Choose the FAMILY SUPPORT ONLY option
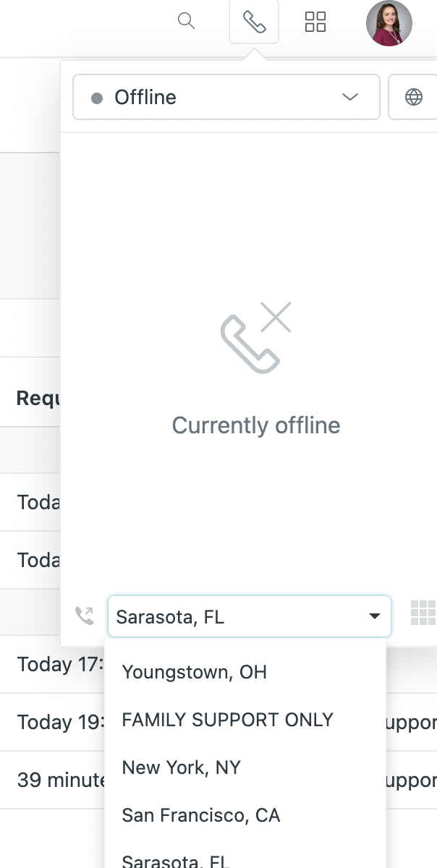Viewport: 437px width, 868px height. click(227, 720)
